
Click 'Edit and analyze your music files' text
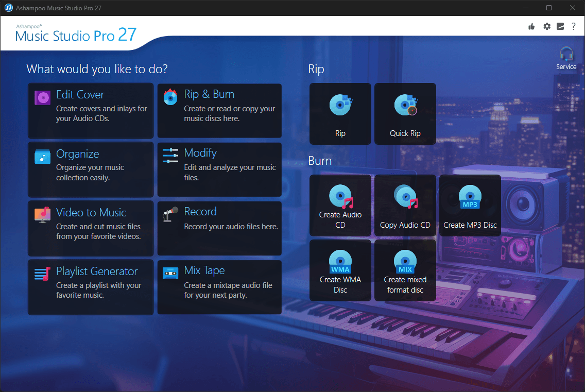(x=230, y=173)
